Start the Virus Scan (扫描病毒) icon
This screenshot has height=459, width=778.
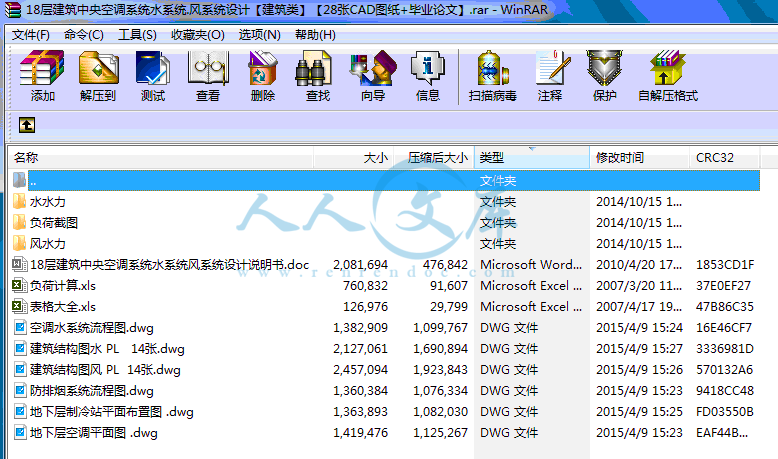point(493,68)
